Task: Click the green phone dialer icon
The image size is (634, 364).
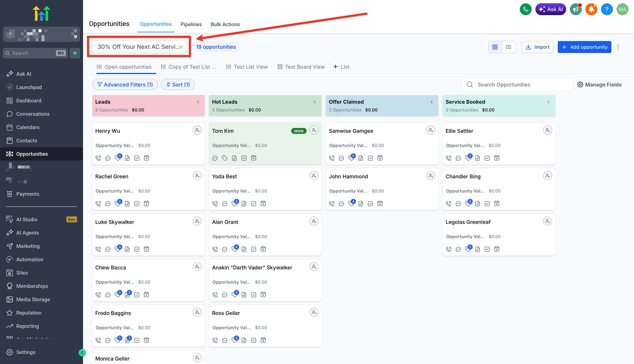Action: coord(525,9)
